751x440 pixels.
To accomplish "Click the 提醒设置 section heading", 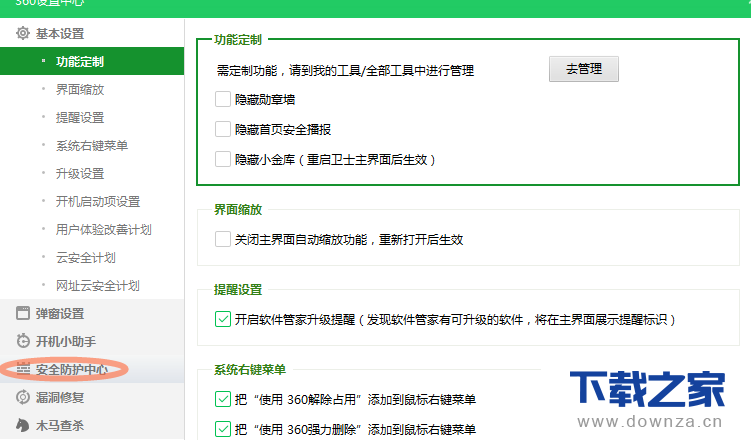I will (x=238, y=290).
